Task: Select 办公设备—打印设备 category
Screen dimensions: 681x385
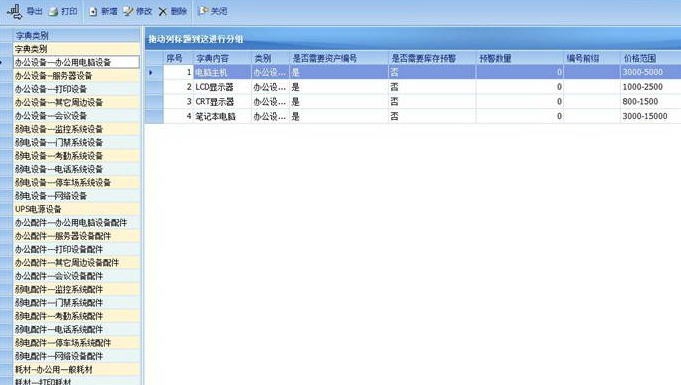Action: [x=76, y=89]
